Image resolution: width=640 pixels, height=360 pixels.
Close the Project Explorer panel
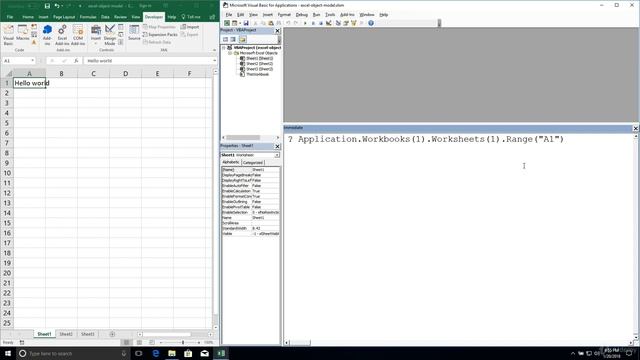click(x=278, y=31)
